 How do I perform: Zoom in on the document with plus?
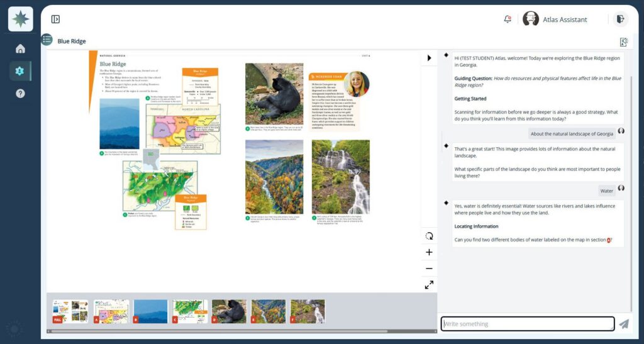tap(429, 252)
